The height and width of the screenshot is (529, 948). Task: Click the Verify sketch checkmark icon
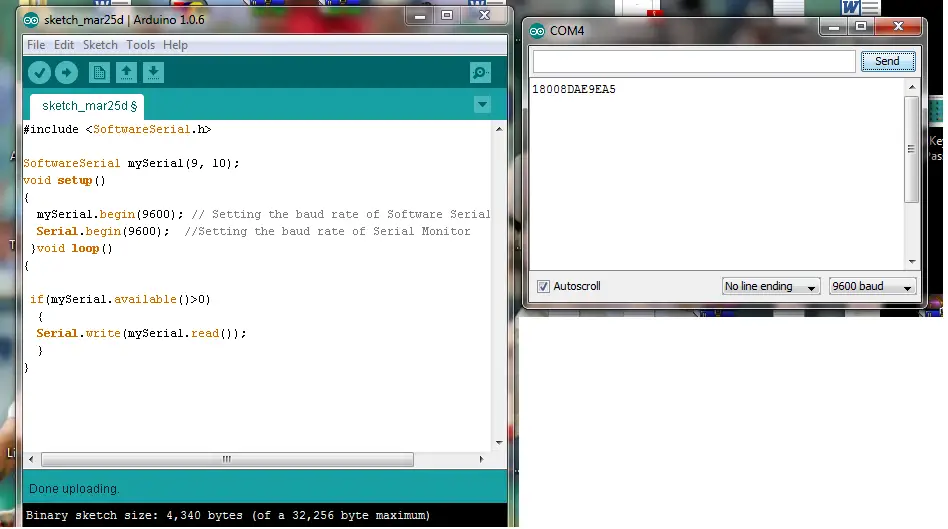pos(39,72)
